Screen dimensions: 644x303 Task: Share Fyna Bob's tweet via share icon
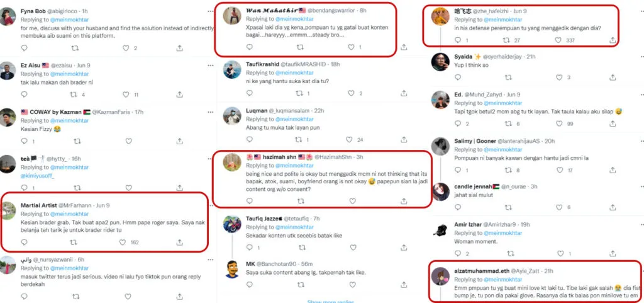pos(180,48)
